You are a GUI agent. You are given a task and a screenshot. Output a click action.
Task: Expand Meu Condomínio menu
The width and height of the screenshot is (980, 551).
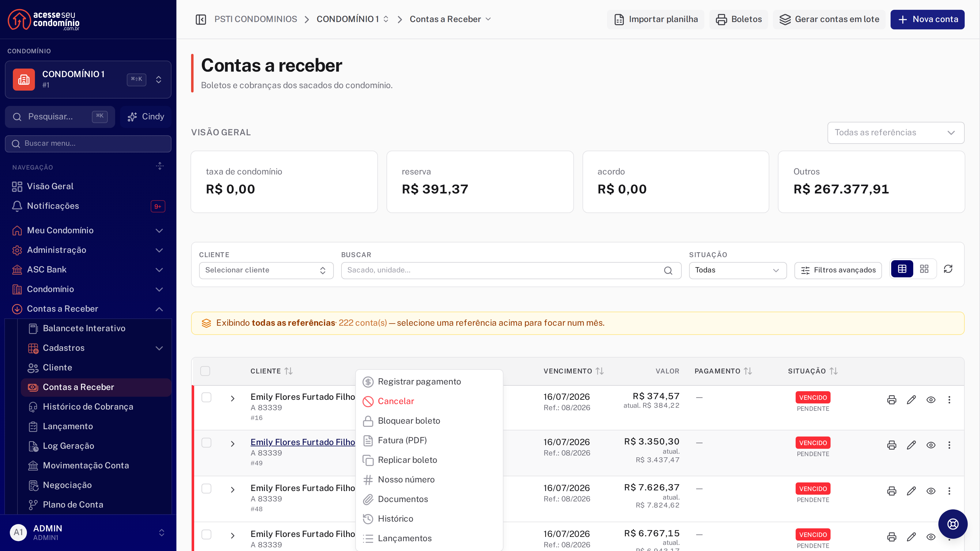(88, 231)
